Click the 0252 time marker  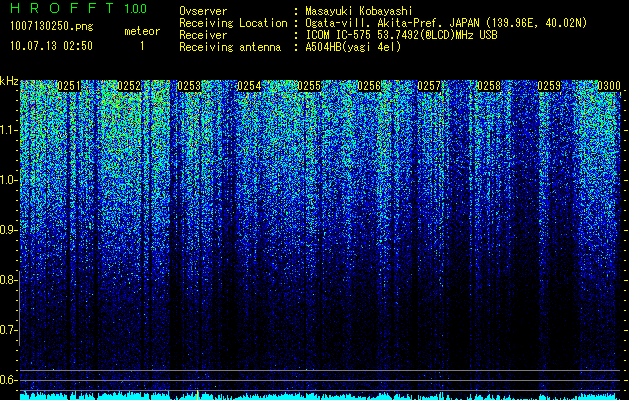(129, 86)
